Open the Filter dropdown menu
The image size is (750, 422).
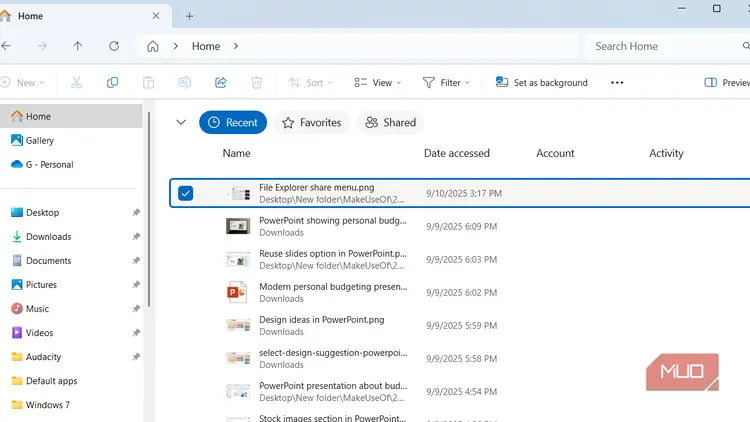click(446, 83)
